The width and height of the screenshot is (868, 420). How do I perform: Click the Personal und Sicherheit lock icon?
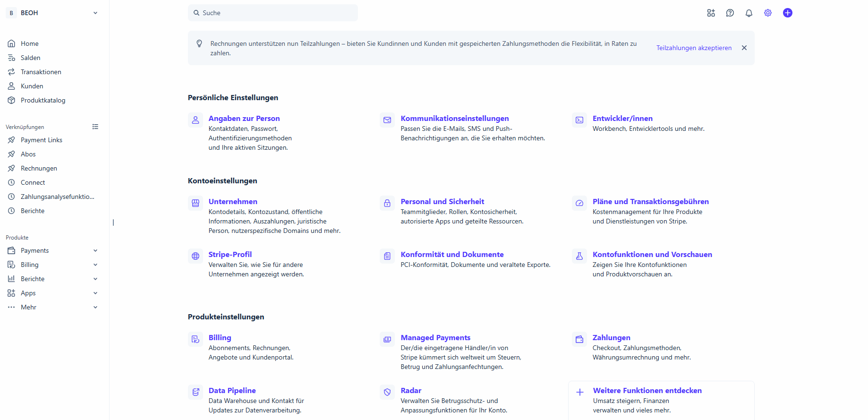click(387, 203)
